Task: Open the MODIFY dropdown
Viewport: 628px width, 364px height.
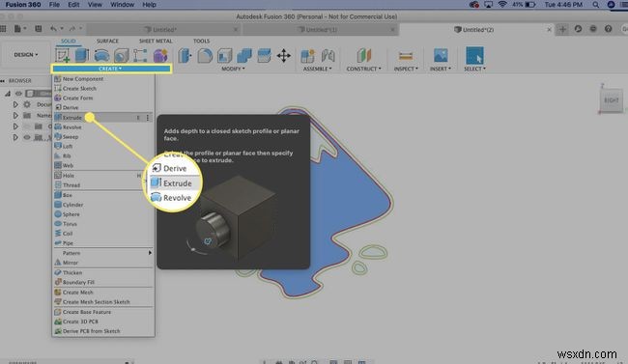Action: click(233, 69)
